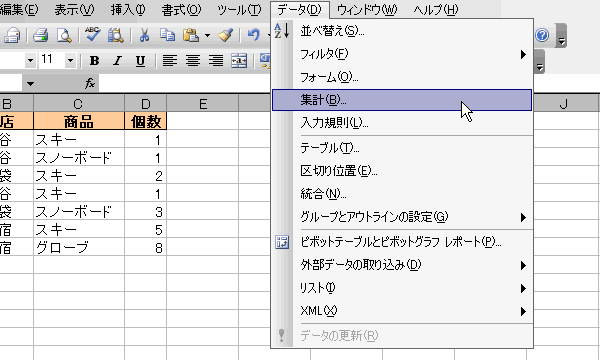Image resolution: width=600 pixels, height=360 pixels.
Task: Click the Research book icon
Action: tap(115, 35)
